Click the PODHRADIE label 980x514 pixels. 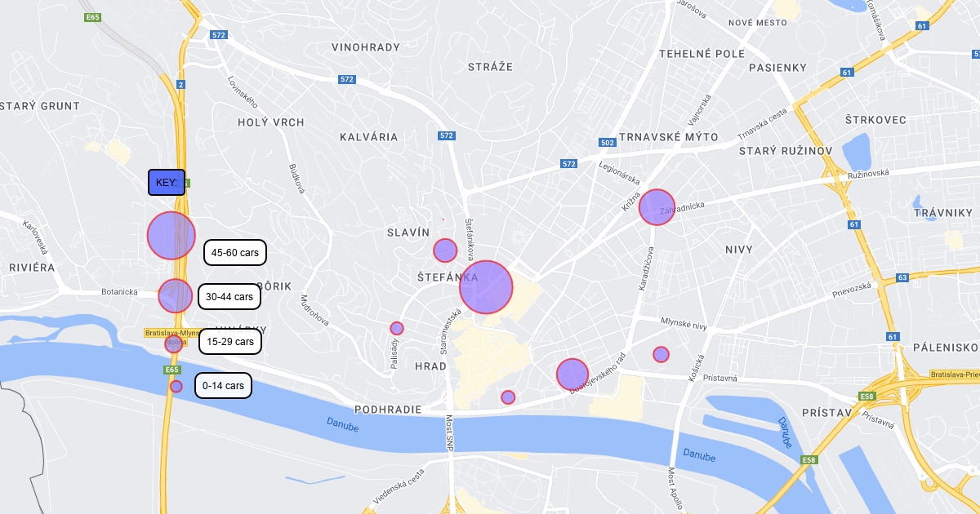click(x=388, y=410)
